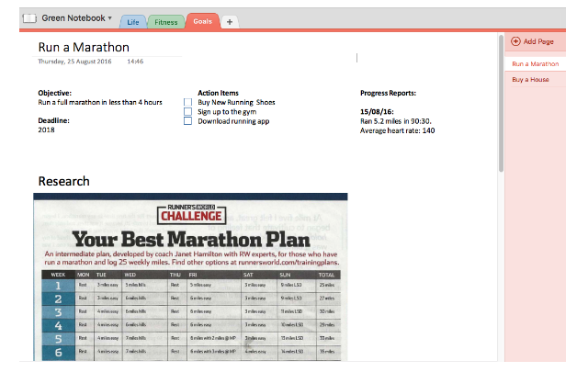Click the notebook icon beside Green Notebook
The image size is (588, 372).
[29, 18]
